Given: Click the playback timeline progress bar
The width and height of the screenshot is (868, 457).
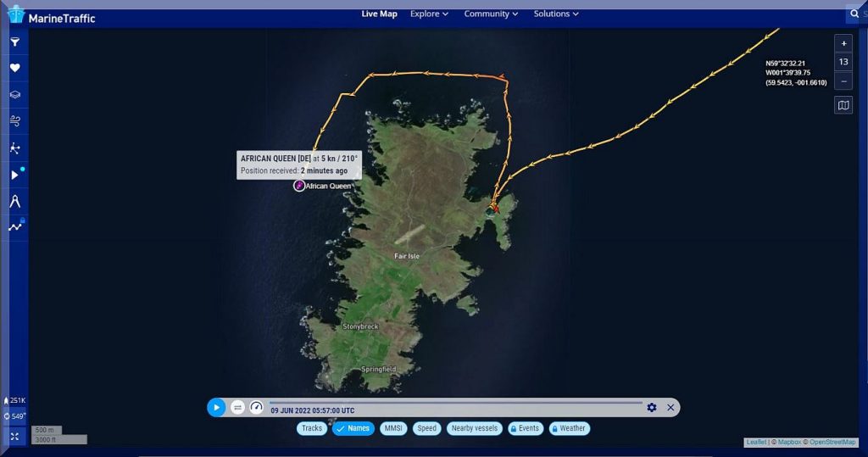Looking at the screenshot, I should pyautogui.click(x=455, y=403).
